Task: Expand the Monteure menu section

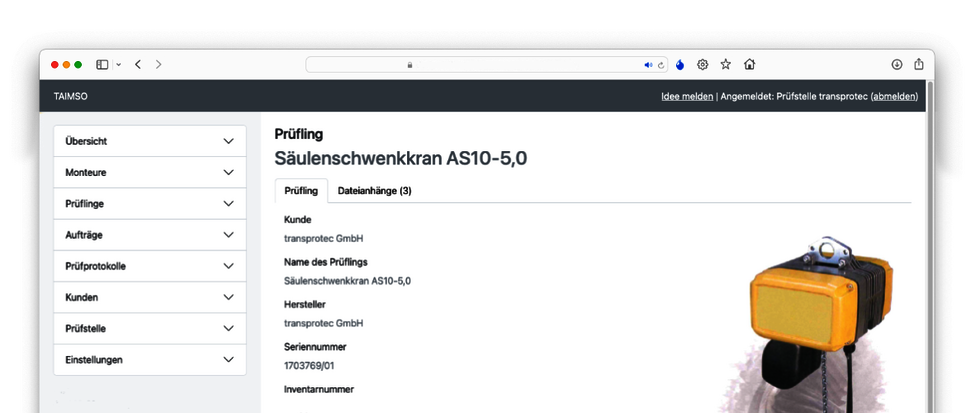Action: pos(150,173)
